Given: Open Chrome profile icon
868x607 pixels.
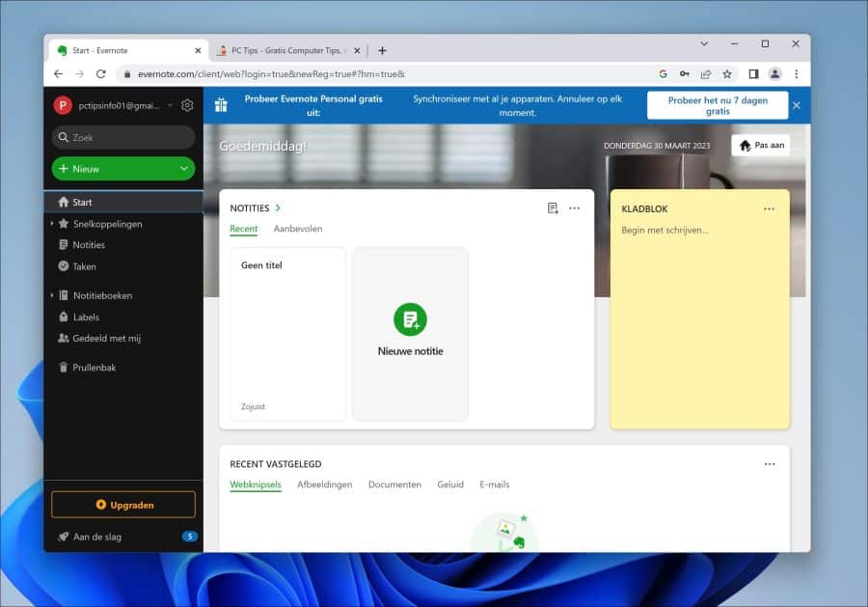Looking at the screenshot, I should [x=775, y=73].
